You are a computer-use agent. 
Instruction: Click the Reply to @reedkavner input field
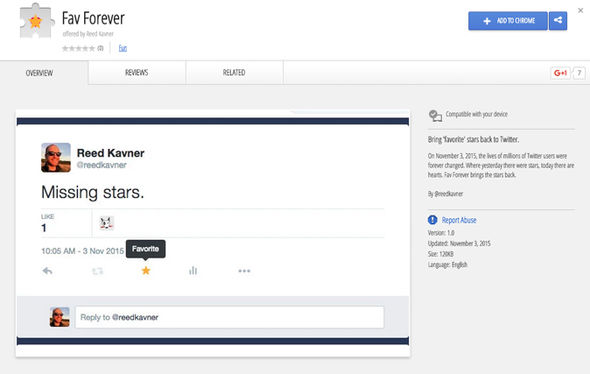pos(230,317)
